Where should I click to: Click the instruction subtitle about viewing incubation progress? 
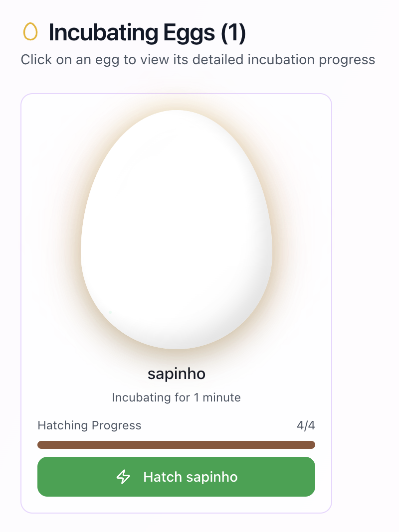(198, 60)
